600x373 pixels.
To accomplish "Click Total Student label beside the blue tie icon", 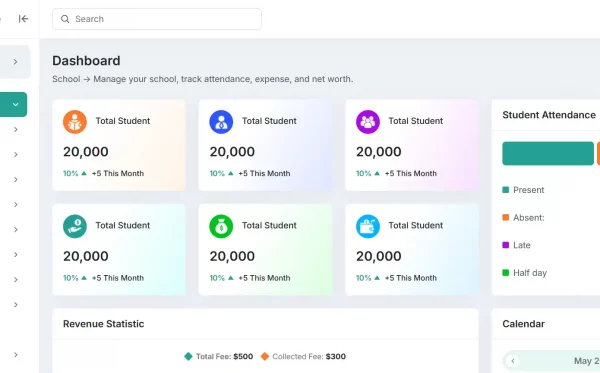I will 269,121.
